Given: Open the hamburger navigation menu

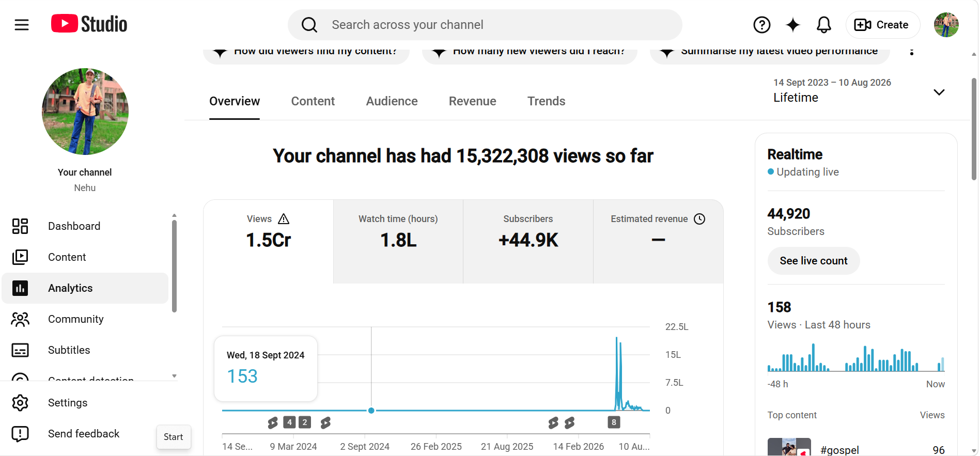Looking at the screenshot, I should click(x=22, y=25).
